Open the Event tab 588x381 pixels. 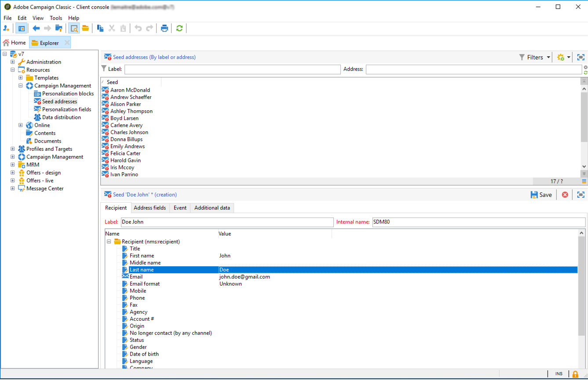180,208
